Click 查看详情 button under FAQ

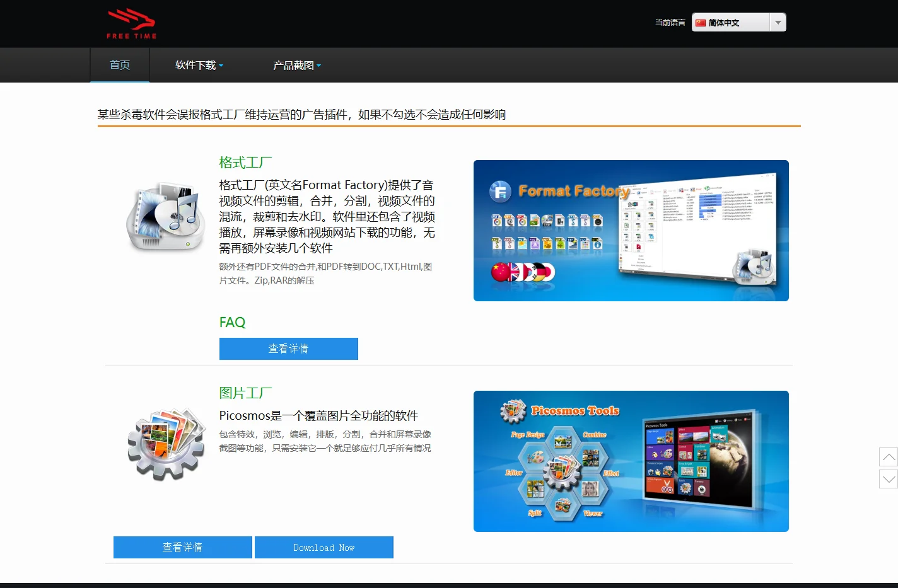pyautogui.click(x=288, y=349)
